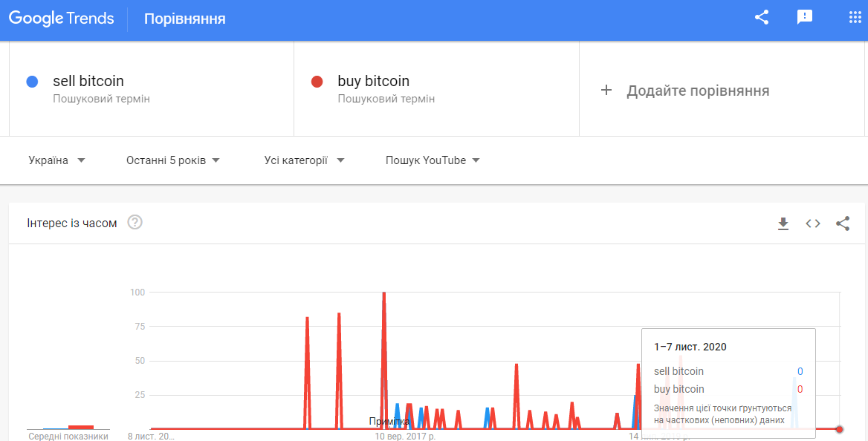Image resolution: width=868 pixels, height=441 pixels.
Task: Click the red endpoint marker on chart
Action: pos(840,429)
